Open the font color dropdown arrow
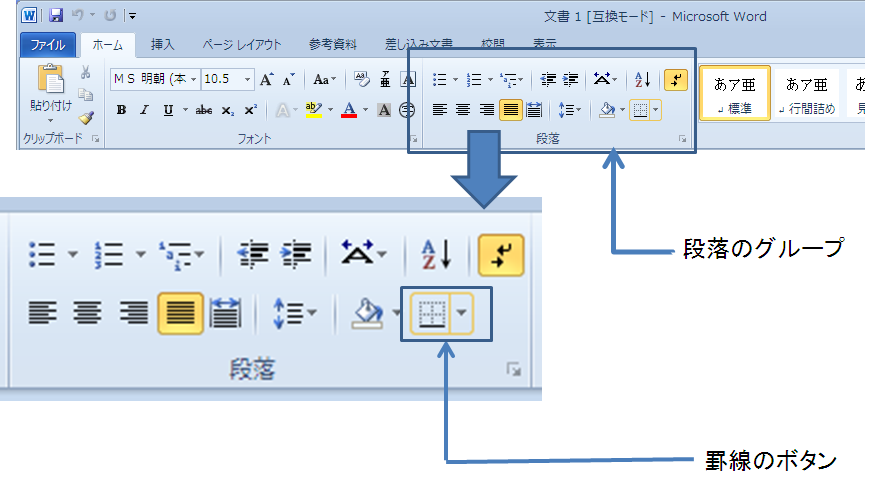This screenshot has width=869, height=487. [366, 110]
